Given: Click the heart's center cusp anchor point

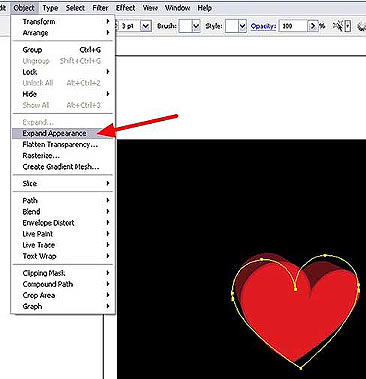Looking at the screenshot, I should pyautogui.click(x=295, y=289).
